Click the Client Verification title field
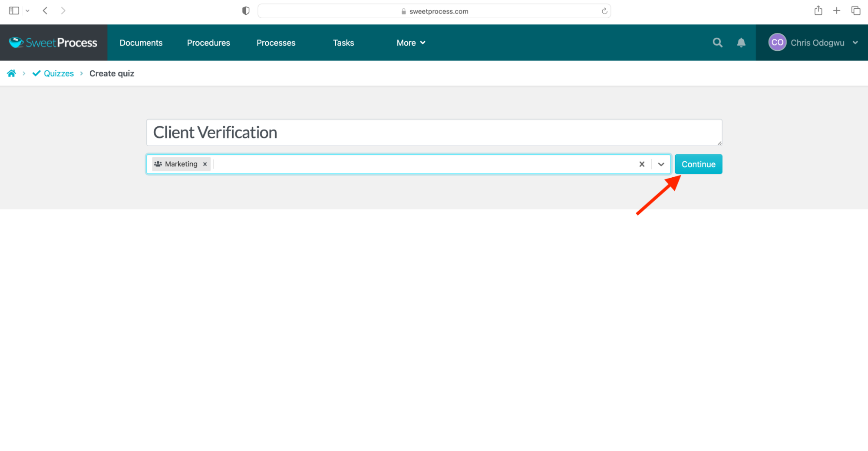 click(x=434, y=133)
